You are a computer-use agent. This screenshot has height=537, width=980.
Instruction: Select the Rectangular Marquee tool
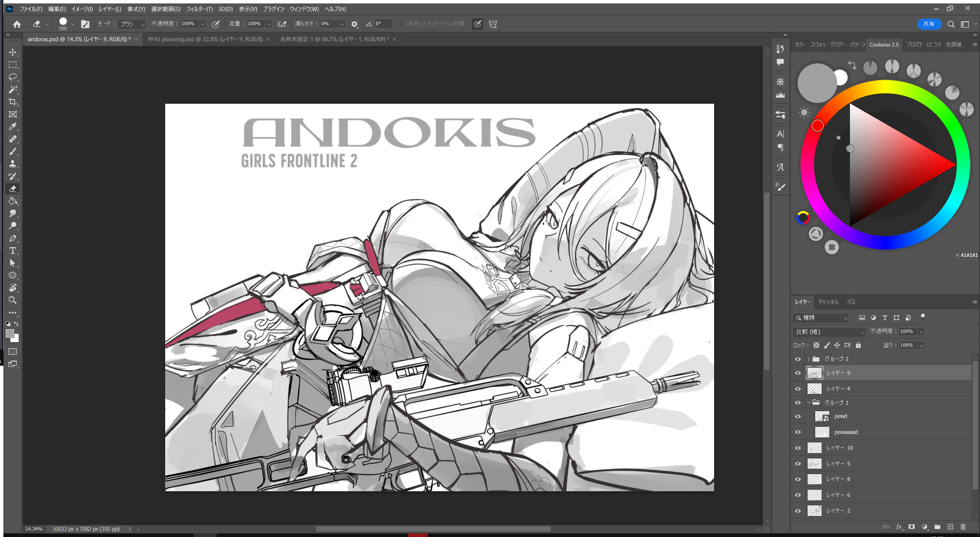tap(13, 65)
